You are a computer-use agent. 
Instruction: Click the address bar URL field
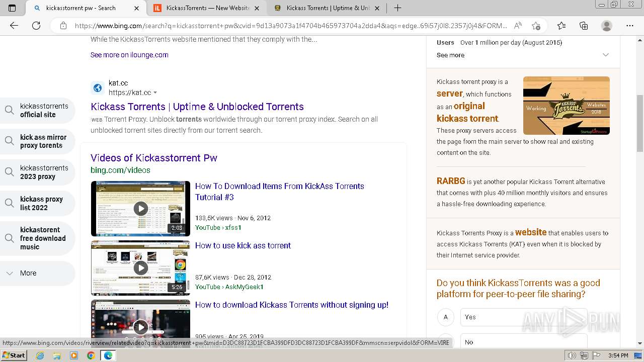(x=291, y=26)
